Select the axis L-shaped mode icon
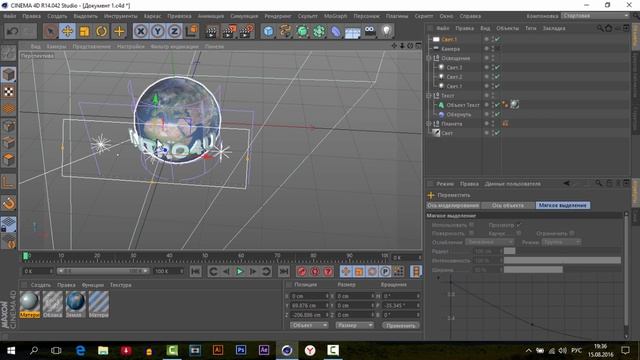This screenshot has width=640, height=360. [x=9, y=182]
